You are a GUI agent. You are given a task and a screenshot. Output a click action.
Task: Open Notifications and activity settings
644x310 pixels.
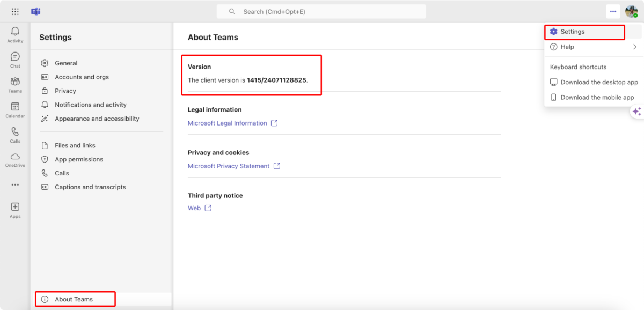tap(101, 105)
